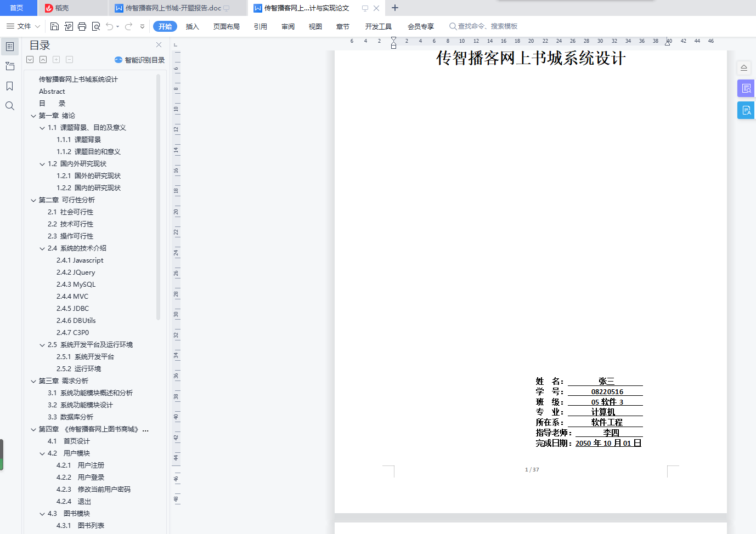Click the promote heading plus icon in 目录 panel

56,60
